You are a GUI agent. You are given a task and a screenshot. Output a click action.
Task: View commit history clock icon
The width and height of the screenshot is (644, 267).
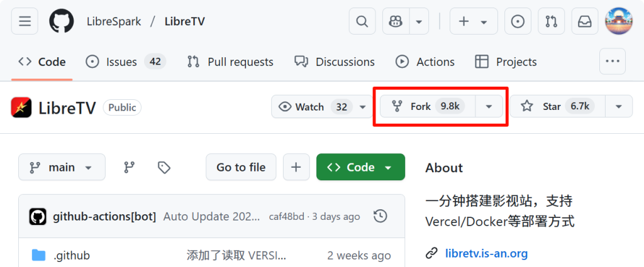click(380, 216)
